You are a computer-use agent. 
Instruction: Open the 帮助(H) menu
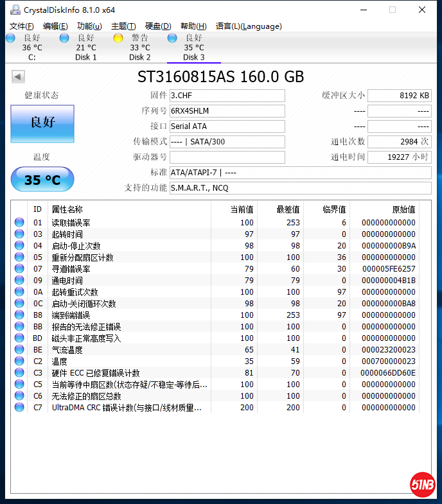click(193, 26)
